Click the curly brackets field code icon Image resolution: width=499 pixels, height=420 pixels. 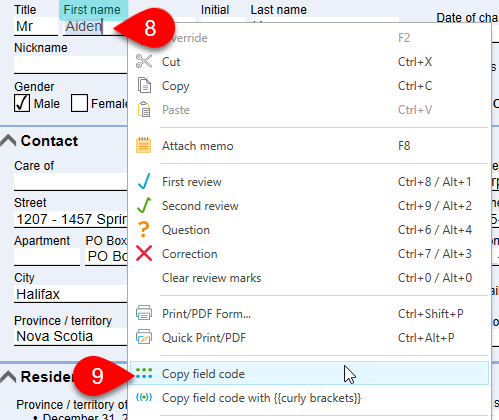[144, 397]
